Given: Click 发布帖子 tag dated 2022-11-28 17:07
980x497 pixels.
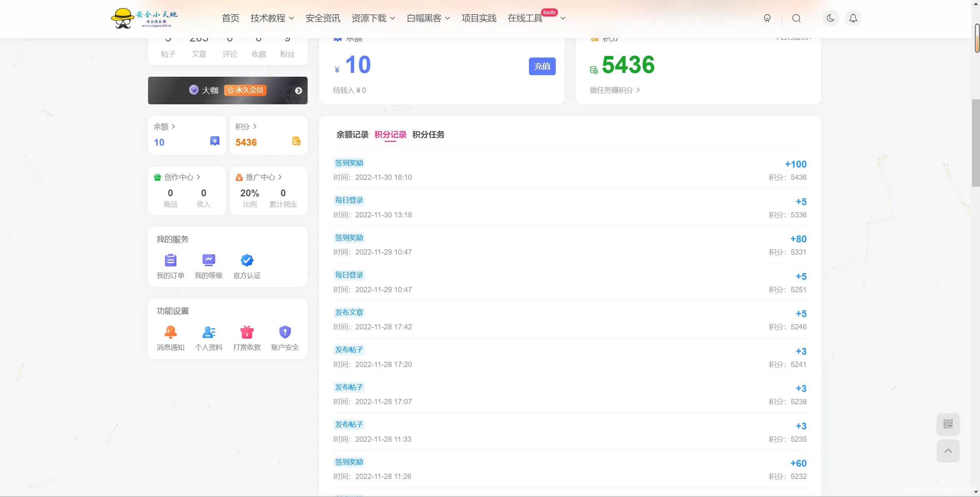Looking at the screenshot, I should [349, 387].
